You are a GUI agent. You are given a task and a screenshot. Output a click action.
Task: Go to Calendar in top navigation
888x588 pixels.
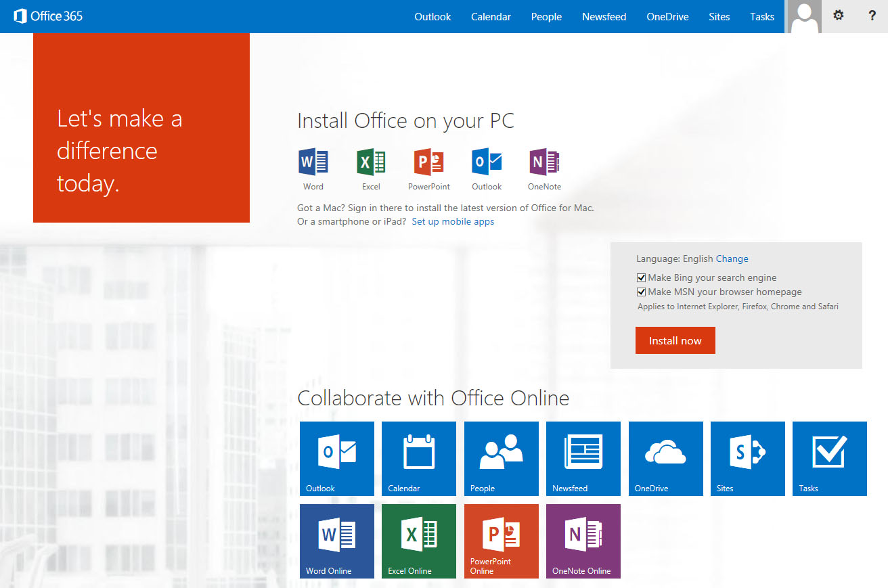[x=491, y=17]
